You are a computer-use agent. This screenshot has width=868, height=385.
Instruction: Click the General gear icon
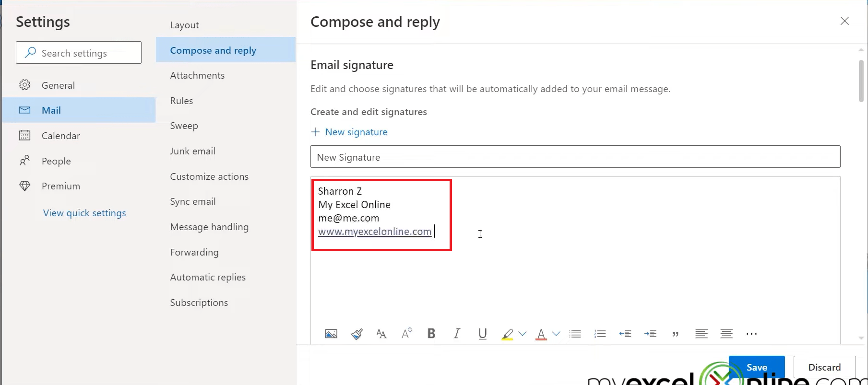point(24,85)
